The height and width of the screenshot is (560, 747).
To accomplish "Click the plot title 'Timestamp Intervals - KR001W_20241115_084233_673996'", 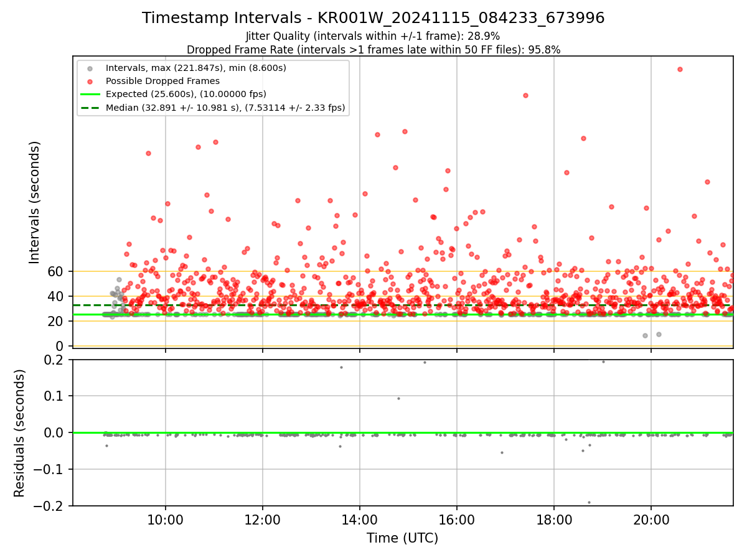I will pos(373,18).
